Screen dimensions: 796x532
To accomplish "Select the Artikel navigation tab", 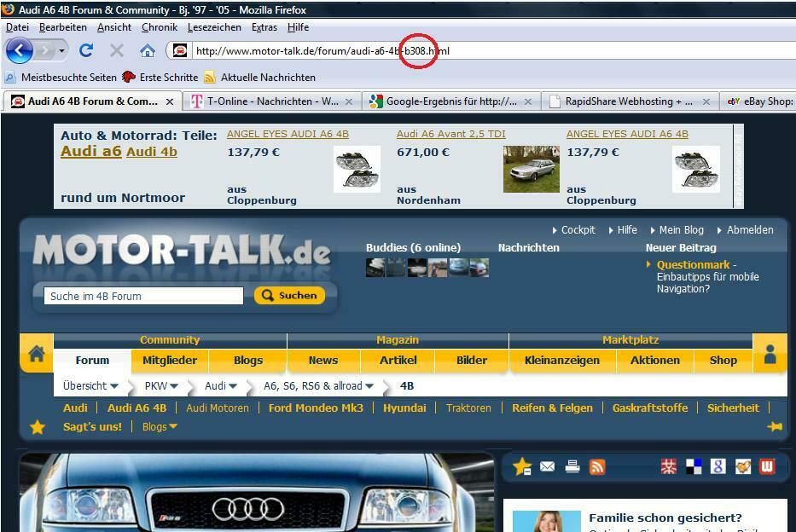I will tap(398, 361).
